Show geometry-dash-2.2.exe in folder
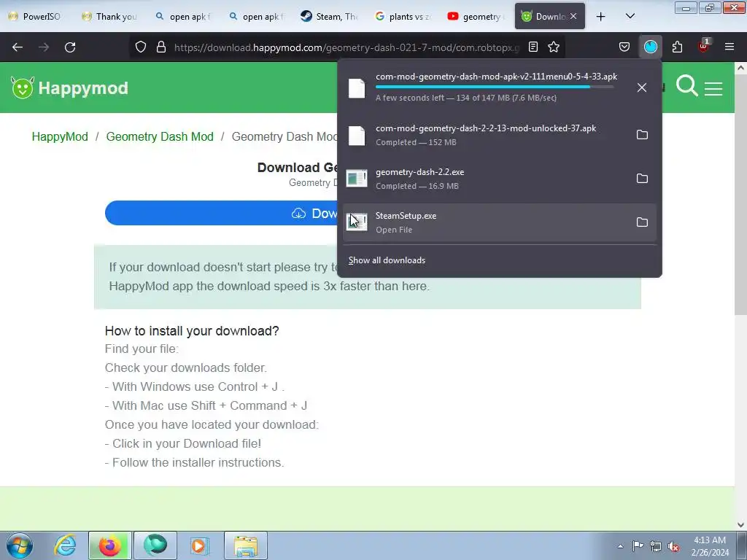 642,179
